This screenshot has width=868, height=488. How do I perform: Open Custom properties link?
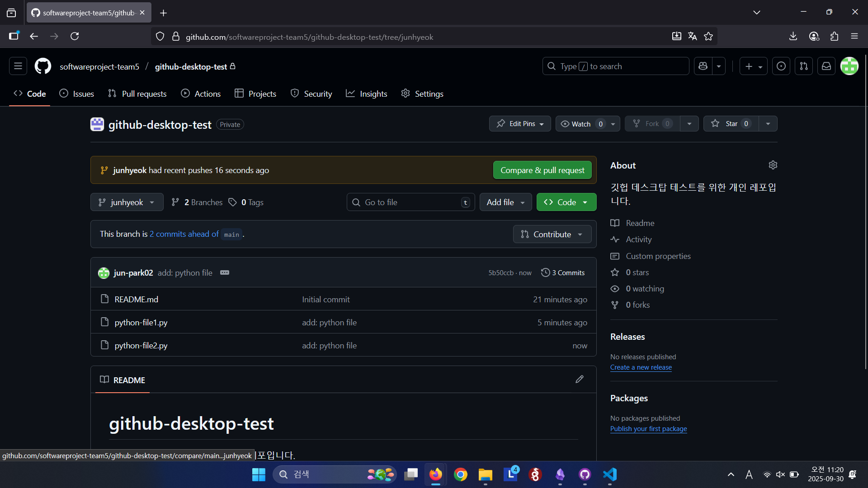click(658, 256)
